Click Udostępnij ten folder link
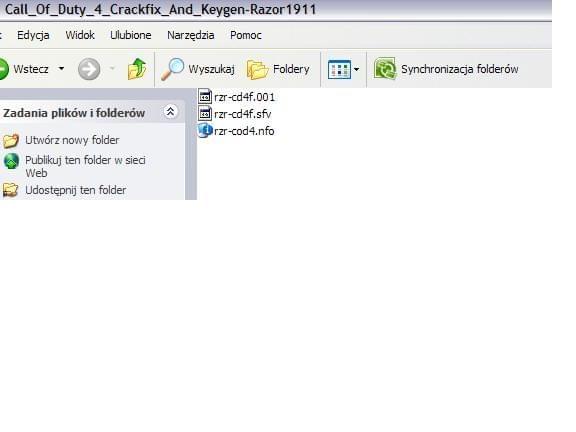Viewport: 576px width, 432px height. [x=75, y=190]
